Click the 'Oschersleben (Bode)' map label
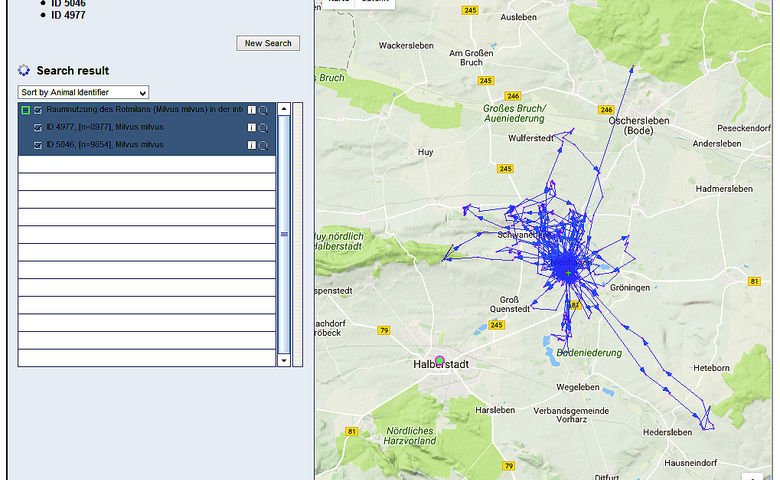780x480 pixels. click(639, 126)
